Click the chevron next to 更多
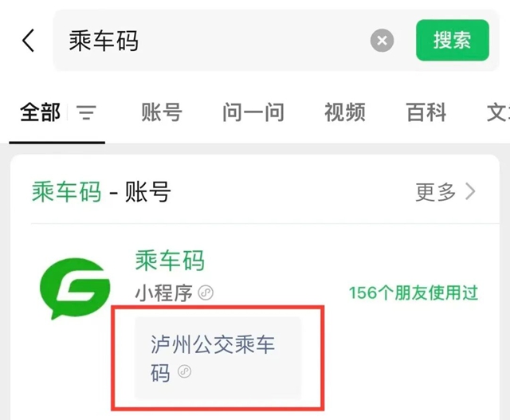510x420 pixels. [470, 192]
